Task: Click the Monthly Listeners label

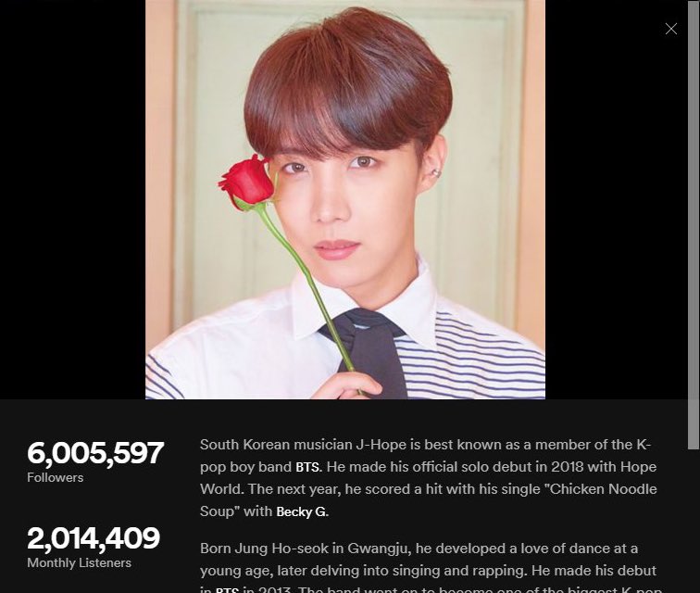Action: click(80, 562)
